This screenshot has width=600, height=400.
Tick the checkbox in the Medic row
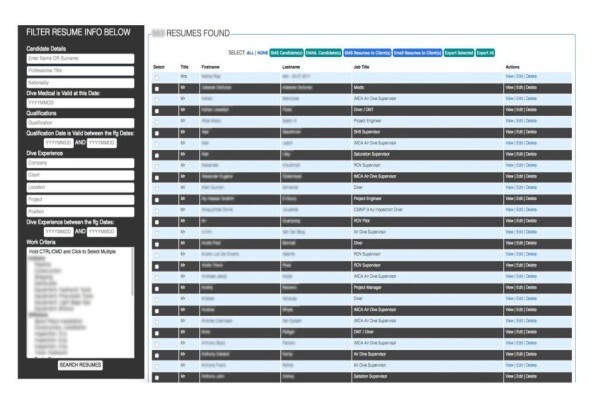click(157, 89)
